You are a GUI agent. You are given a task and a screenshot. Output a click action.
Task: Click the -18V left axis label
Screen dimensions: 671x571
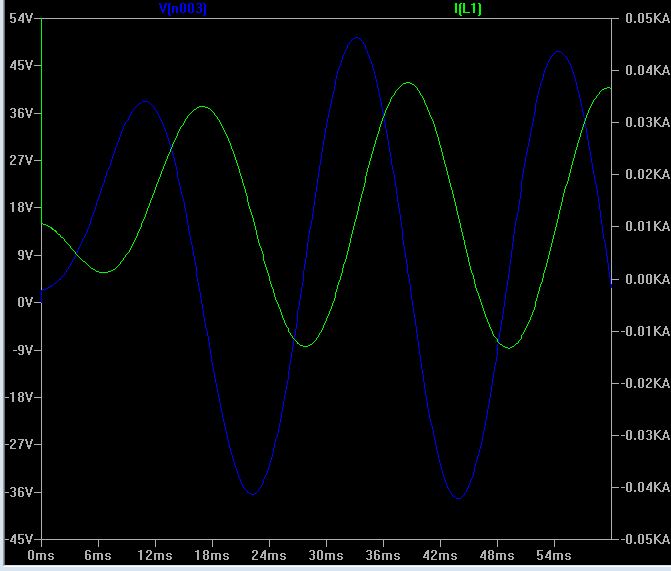tap(20, 397)
